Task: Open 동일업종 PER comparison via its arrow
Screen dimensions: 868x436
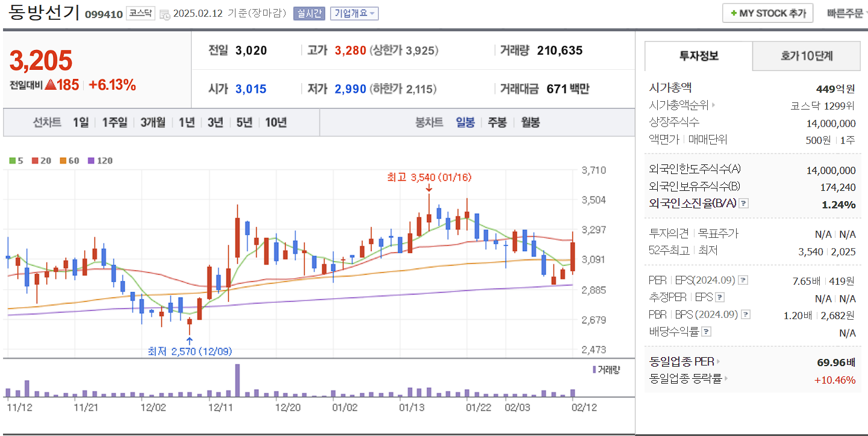Action: [x=717, y=362]
